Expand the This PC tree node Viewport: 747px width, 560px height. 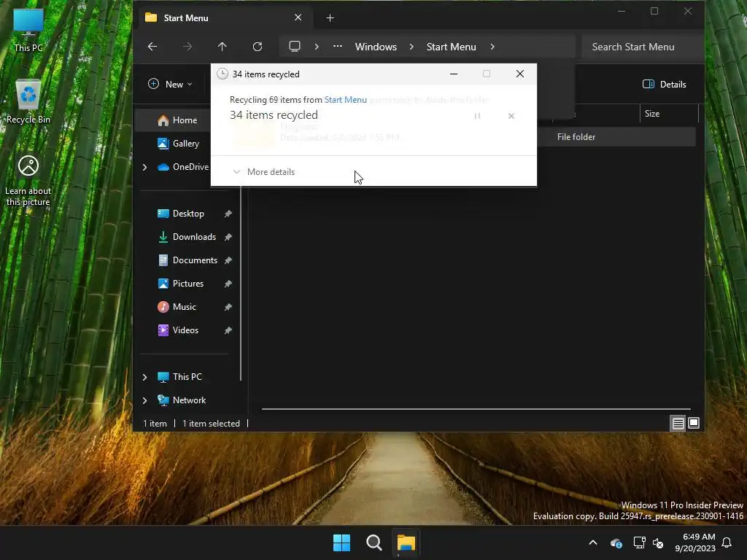pos(145,377)
